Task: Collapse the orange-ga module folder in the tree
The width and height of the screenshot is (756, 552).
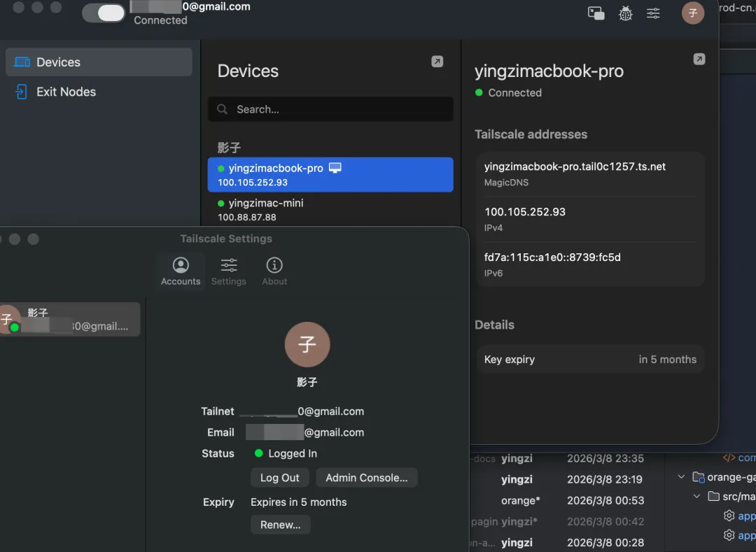Action: click(x=681, y=477)
